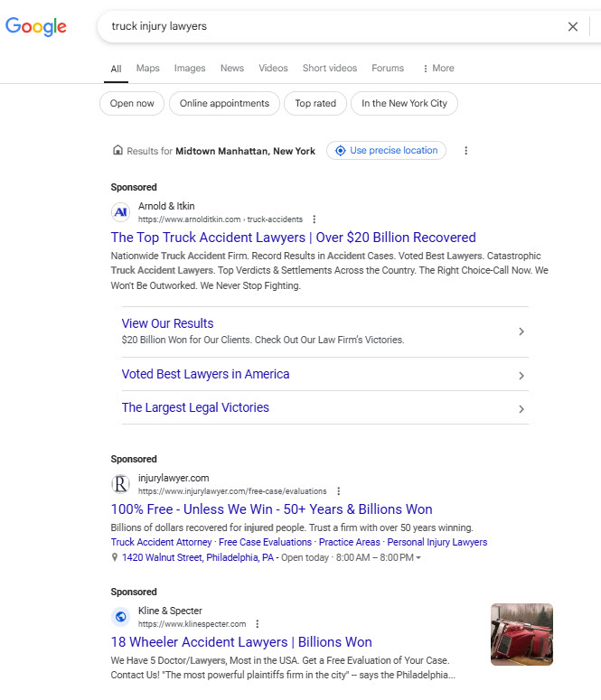Click the Google logo
The height and width of the screenshot is (700, 601).
[36, 26]
